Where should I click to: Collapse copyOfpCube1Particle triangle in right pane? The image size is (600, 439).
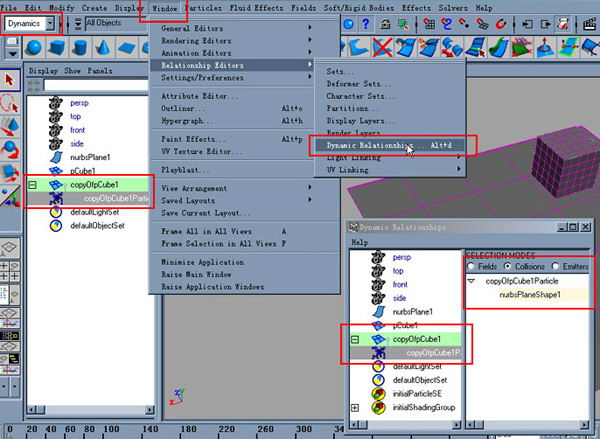click(x=471, y=281)
